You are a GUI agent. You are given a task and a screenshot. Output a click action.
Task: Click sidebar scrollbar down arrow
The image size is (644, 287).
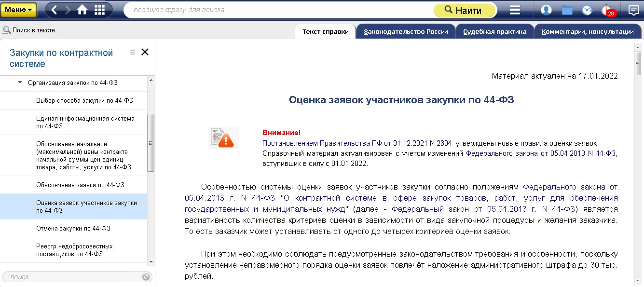pos(151,261)
